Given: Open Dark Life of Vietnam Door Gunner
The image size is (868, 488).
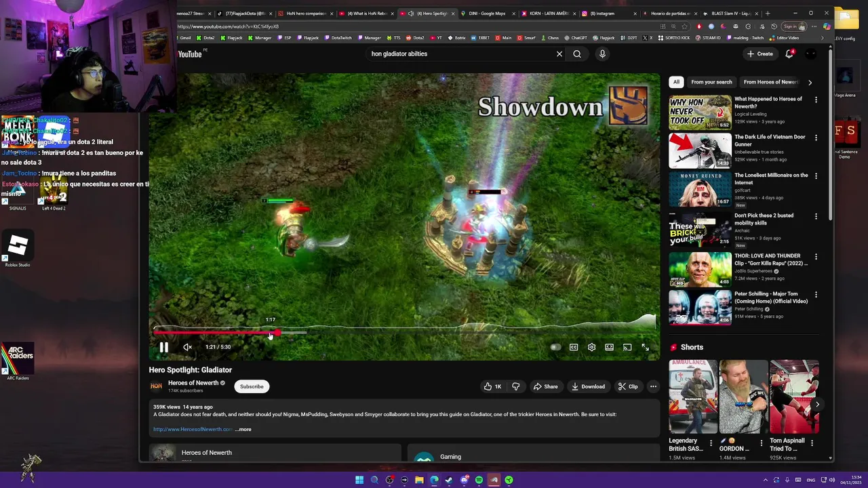Looking at the screenshot, I should coord(700,150).
